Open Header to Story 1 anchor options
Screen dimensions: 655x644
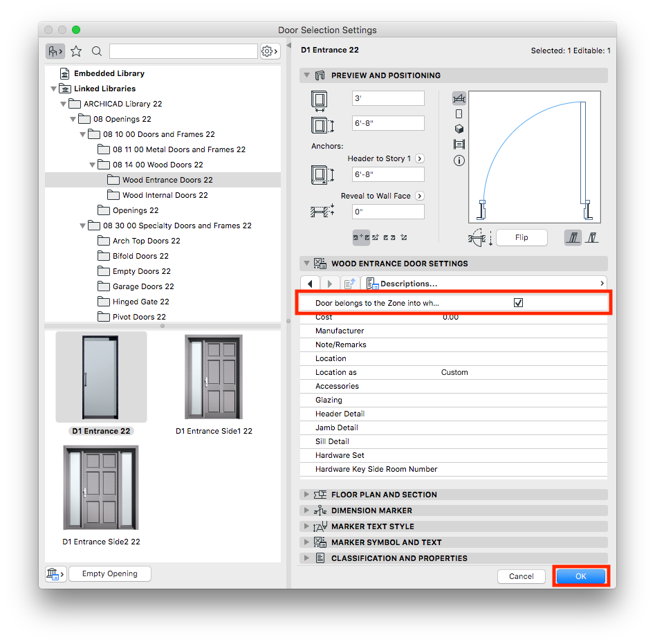pos(420,158)
